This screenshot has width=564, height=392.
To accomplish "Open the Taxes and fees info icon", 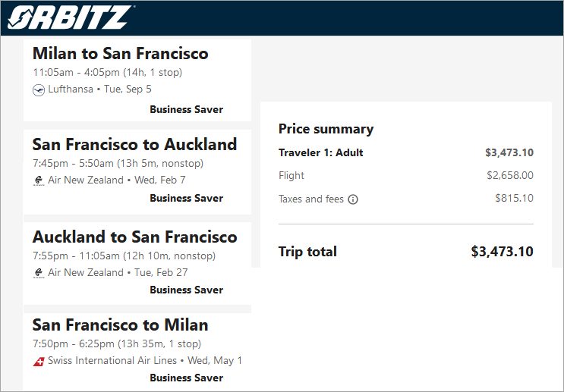I will tap(353, 199).
